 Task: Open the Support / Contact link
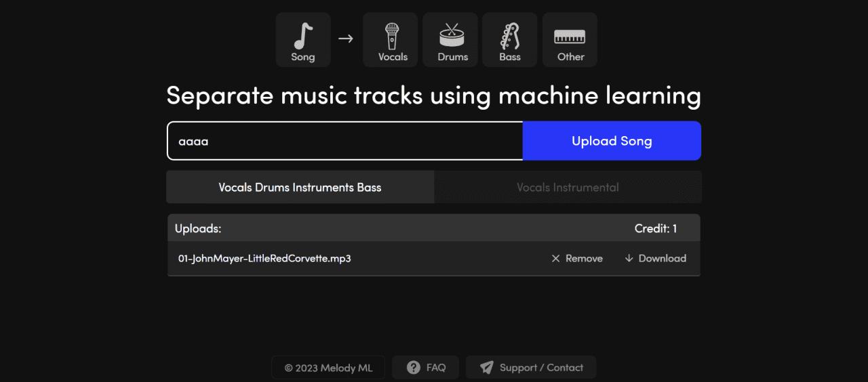[x=531, y=368]
